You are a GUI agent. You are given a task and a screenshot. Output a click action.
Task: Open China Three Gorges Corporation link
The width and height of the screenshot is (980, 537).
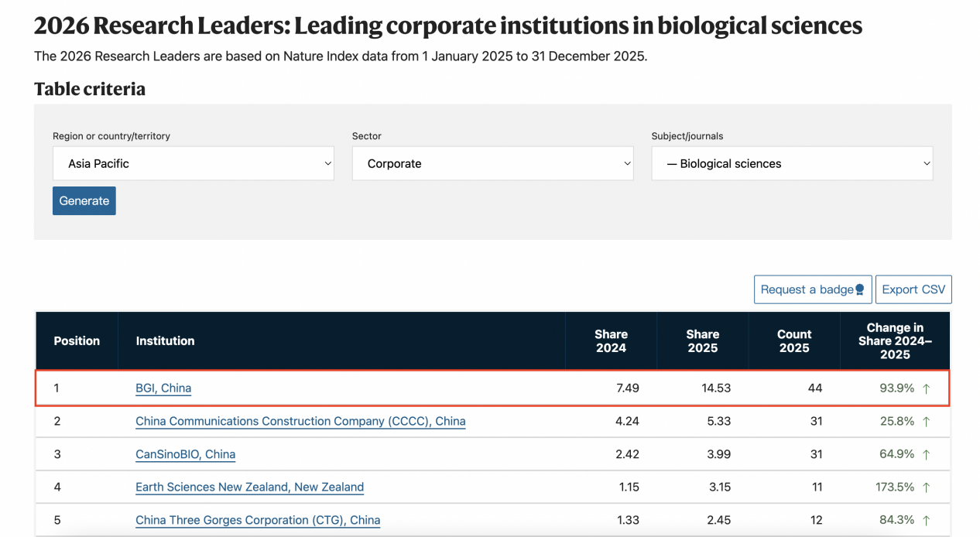pyautogui.click(x=258, y=520)
